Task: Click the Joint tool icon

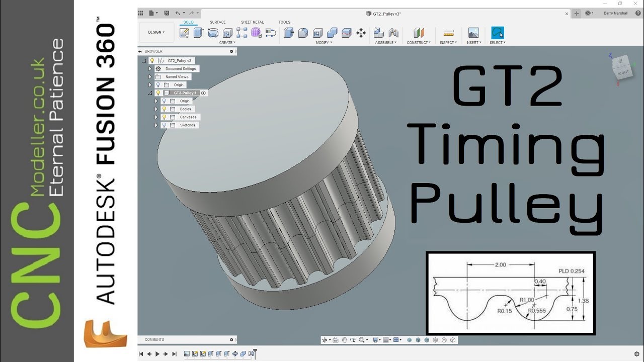Action: click(393, 33)
